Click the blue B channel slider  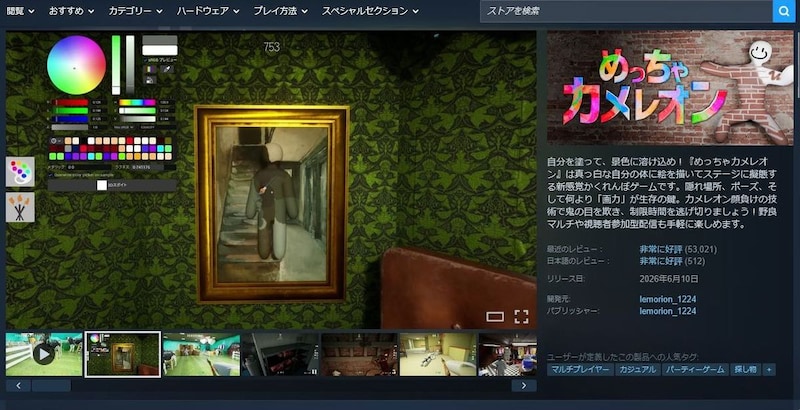point(71,119)
